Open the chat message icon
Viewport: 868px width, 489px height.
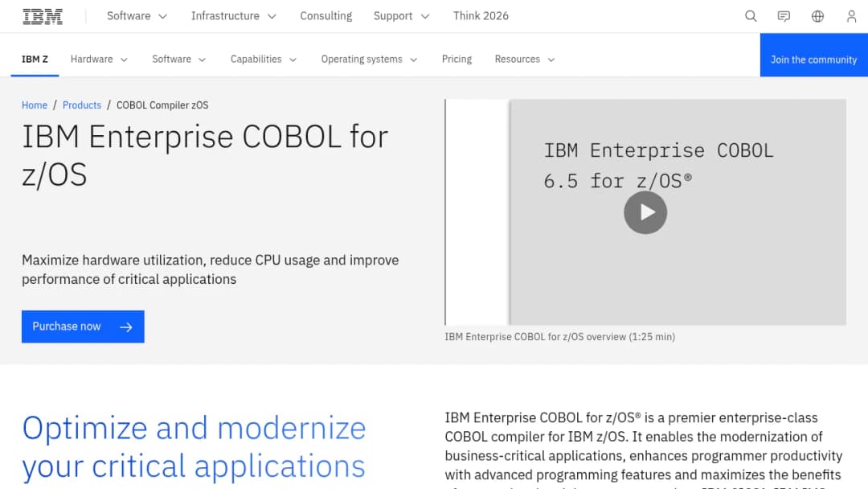(784, 17)
